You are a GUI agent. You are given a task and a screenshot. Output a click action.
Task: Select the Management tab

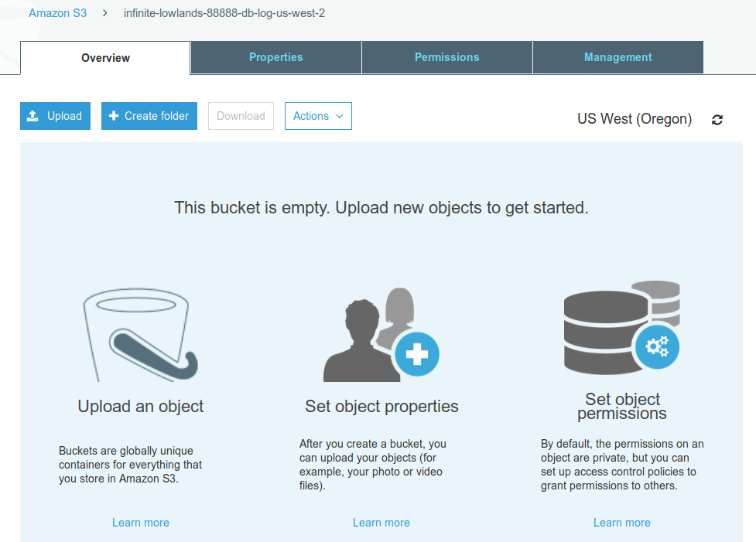pos(618,57)
